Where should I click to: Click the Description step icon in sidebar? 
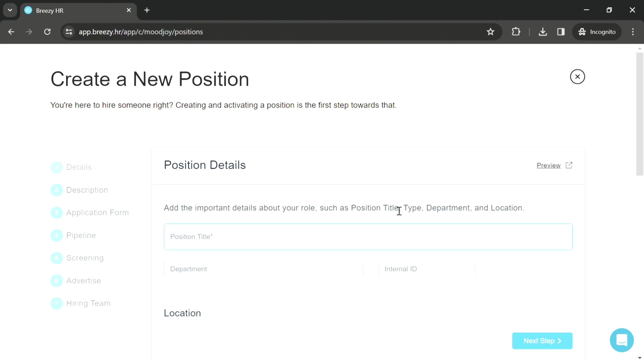tap(57, 190)
